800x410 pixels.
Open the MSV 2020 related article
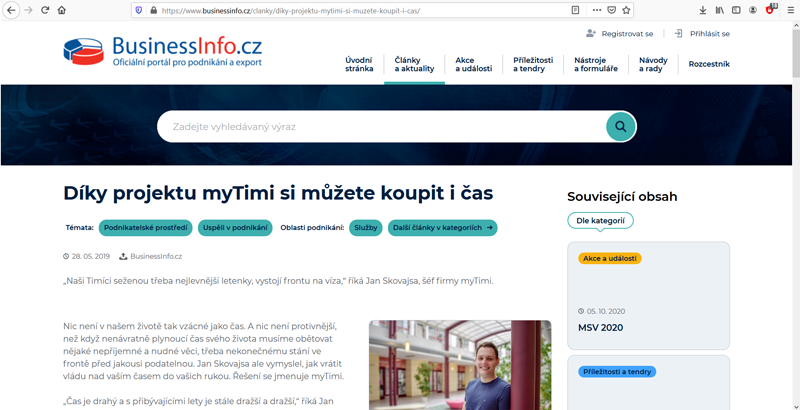coord(601,328)
